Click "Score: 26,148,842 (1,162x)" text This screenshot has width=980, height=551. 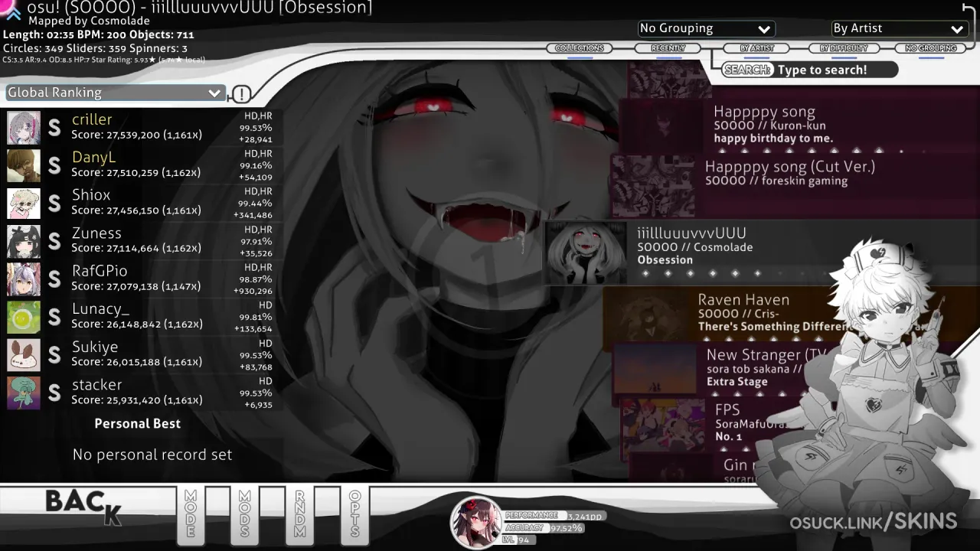pos(137,324)
